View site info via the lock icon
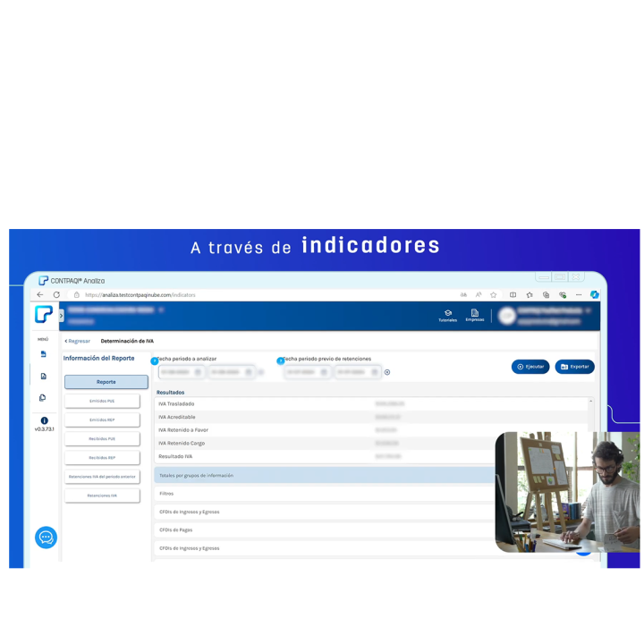The height and width of the screenshot is (644, 644). coord(76,294)
